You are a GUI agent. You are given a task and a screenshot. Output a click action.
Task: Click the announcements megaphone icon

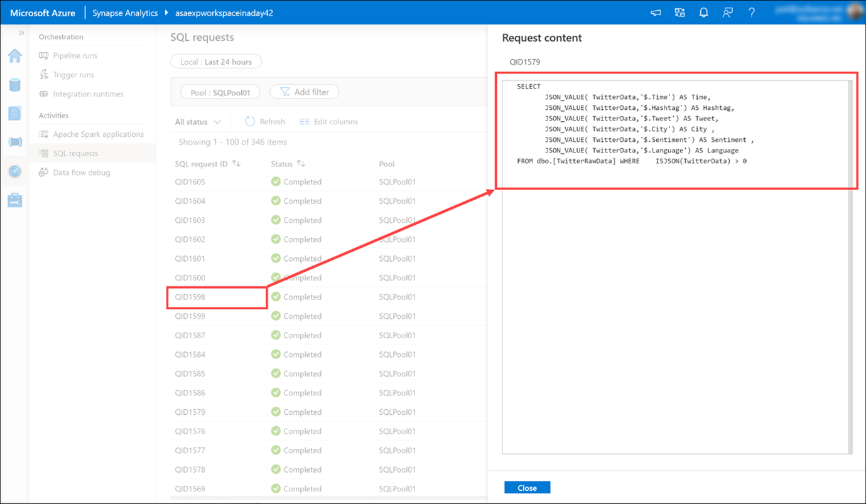coord(656,13)
